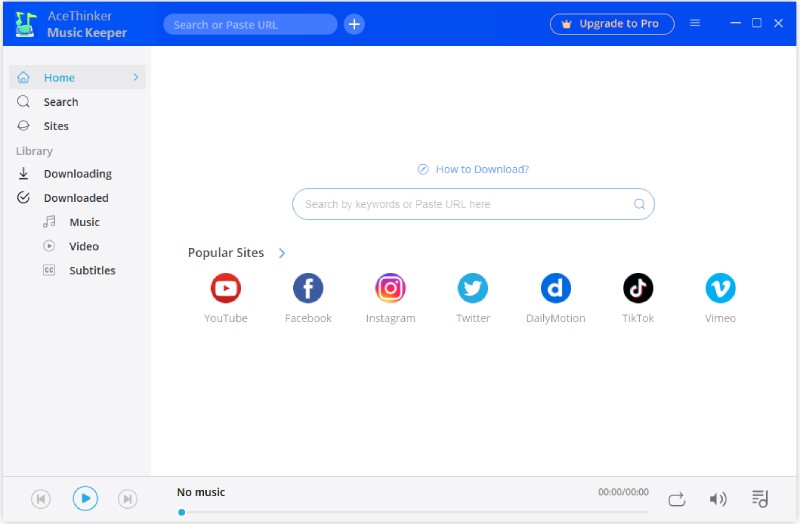The width and height of the screenshot is (800, 524).
Task: Minimize the Music Keeper window
Action: (x=735, y=23)
